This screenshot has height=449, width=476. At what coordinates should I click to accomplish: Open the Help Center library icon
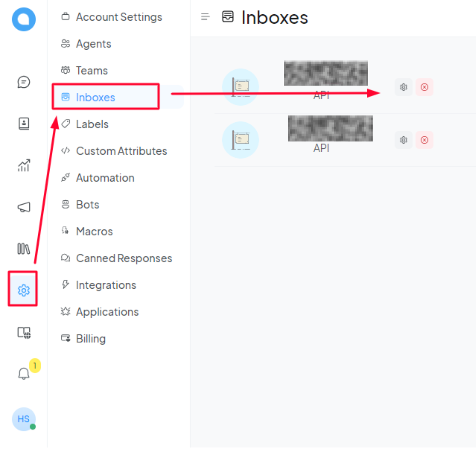tap(24, 248)
